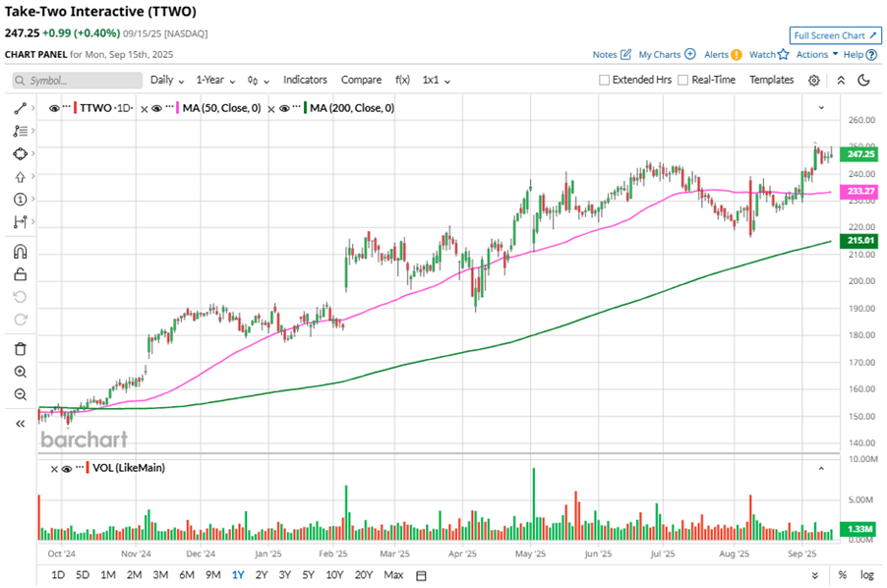
Task: Remove the VOL indicator
Action: pyautogui.click(x=54, y=469)
